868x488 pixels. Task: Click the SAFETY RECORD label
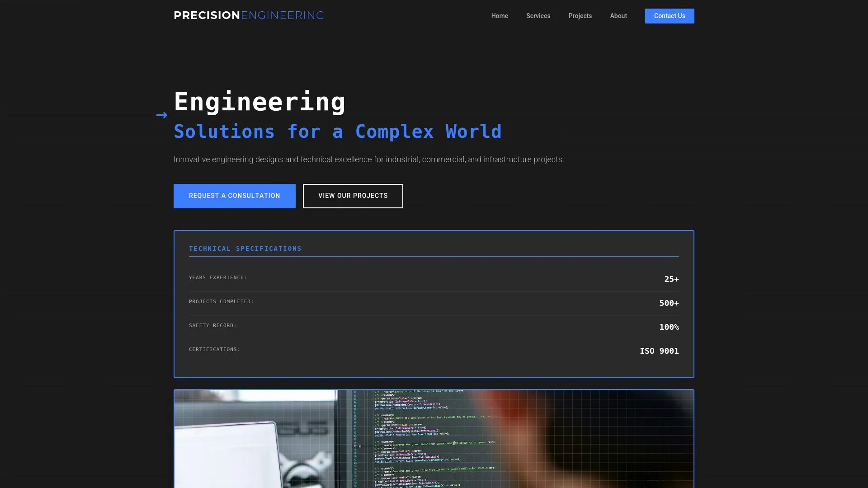pos(212,325)
